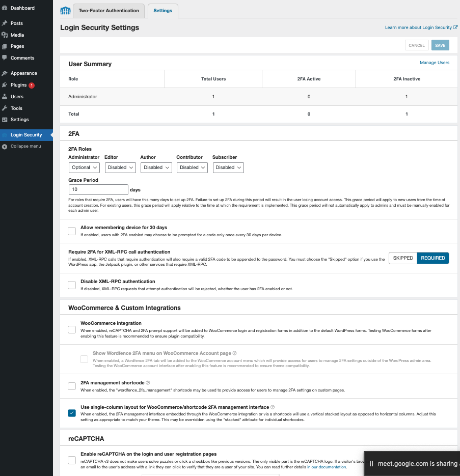The width and height of the screenshot is (460, 476).
Task: Change the Subscriber role dropdown
Action: click(228, 167)
